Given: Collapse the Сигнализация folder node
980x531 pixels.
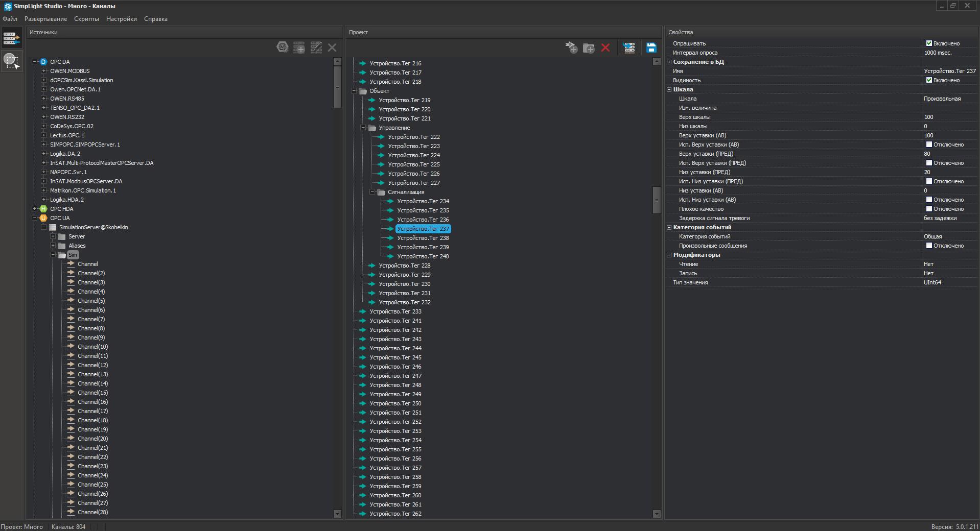Looking at the screenshot, I should pos(372,192).
